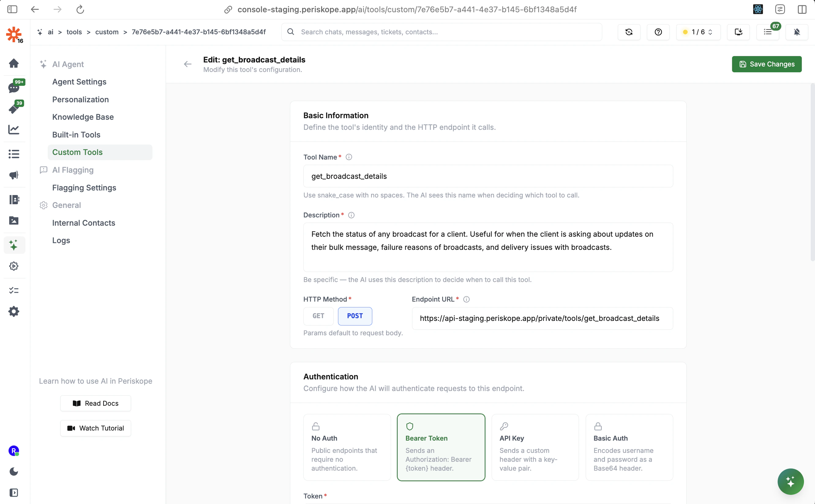Toggle the browser sidebar icon at top left
Viewport: 815px width, 504px height.
pos(12,9)
